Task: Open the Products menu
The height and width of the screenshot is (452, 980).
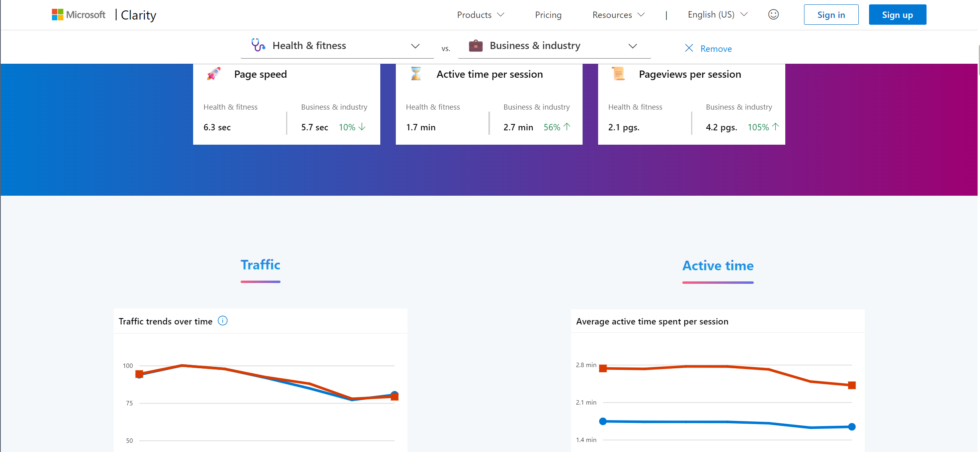Action: 480,14
